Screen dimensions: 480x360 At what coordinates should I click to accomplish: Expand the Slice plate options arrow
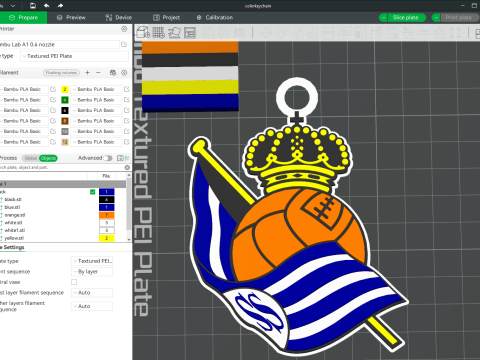(383, 18)
